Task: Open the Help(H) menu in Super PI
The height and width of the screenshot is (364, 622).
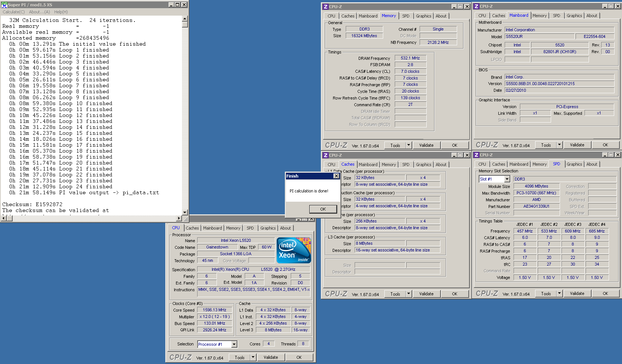Action: [x=61, y=12]
